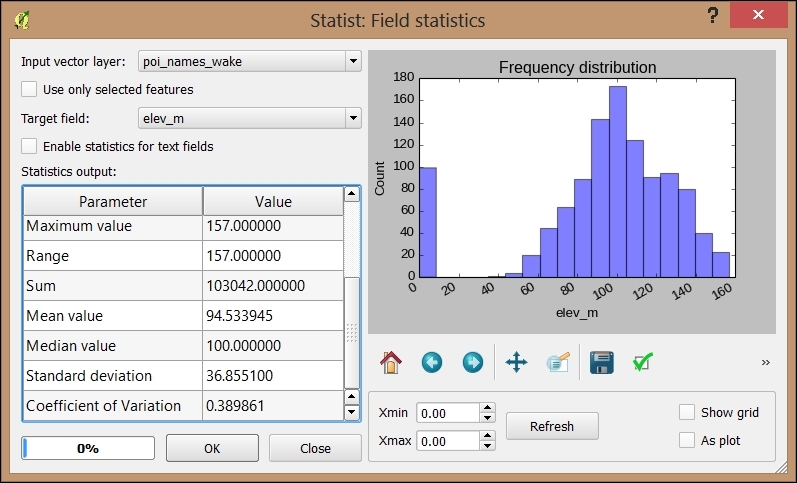The height and width of the screenshot is (483, 797).
Task: Click the Back arrow in plot toolbar
Action: [x=432, y=362]
